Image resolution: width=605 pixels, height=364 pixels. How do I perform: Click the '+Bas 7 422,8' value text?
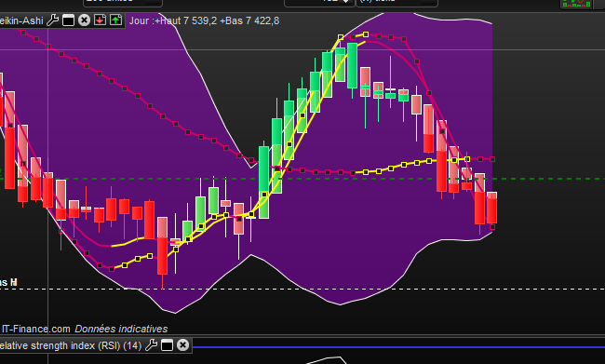249,20
